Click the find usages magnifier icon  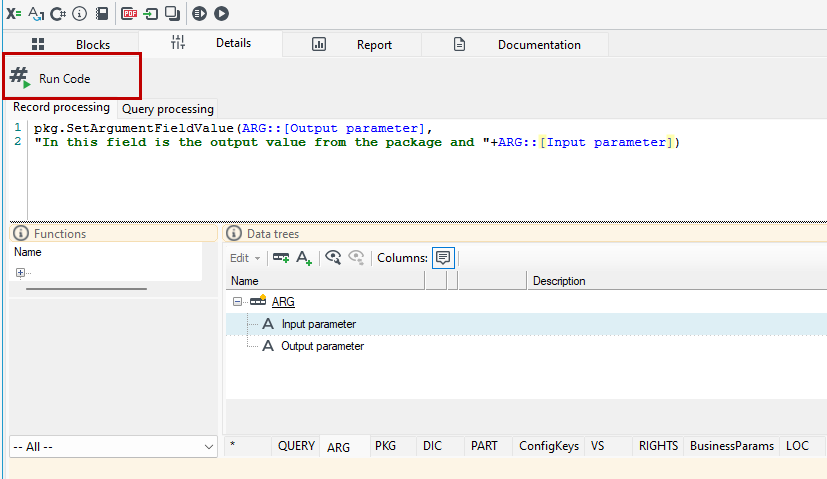click(333, 257)
